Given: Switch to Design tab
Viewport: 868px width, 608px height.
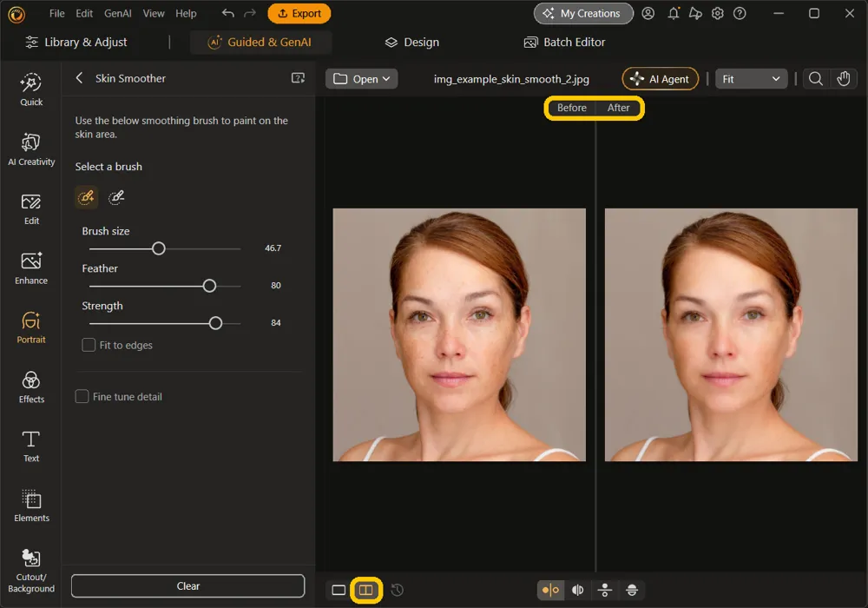Looking at the screenshot, I should (411, 42).
